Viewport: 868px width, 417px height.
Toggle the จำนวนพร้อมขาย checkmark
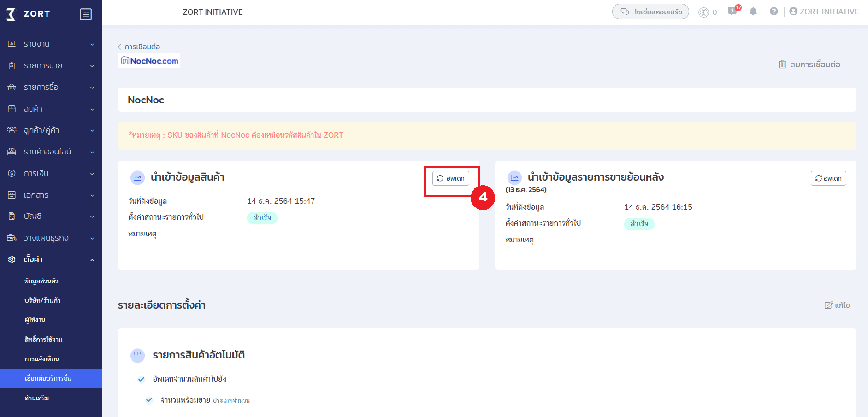click(149, 400)
